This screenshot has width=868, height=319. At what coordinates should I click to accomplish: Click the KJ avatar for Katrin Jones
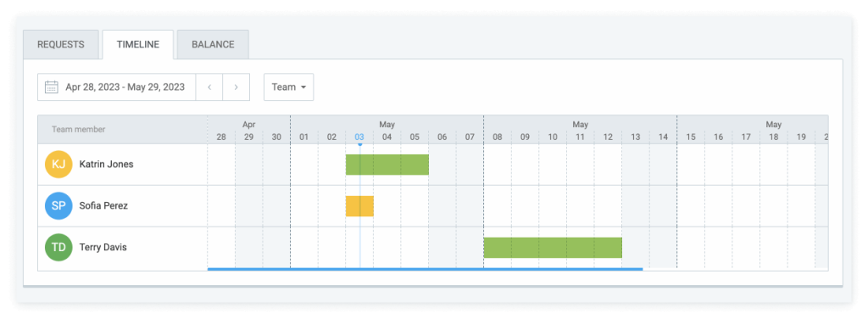pyautogui.click(x=58, y=165)
